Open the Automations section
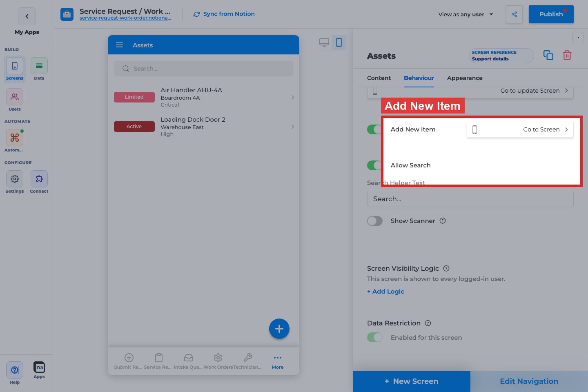The image size is (588, 392). 15,141
